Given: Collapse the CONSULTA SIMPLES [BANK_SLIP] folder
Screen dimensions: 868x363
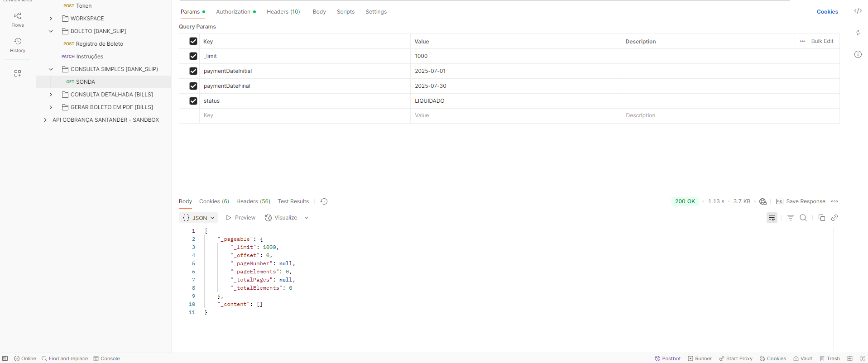Looking at the screenshot, I should 51,69.
